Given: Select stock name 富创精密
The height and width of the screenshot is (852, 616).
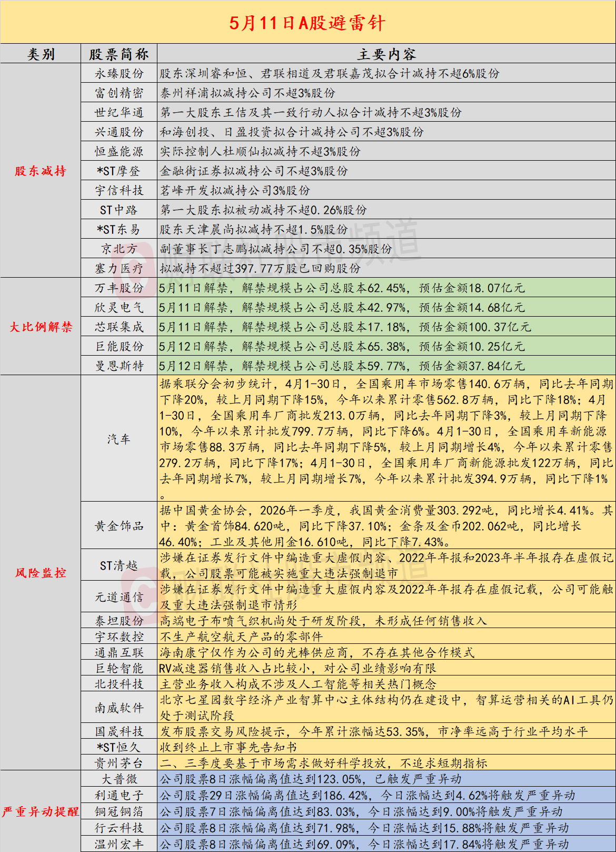Looking at the screenshot, I should click(119, 93).
